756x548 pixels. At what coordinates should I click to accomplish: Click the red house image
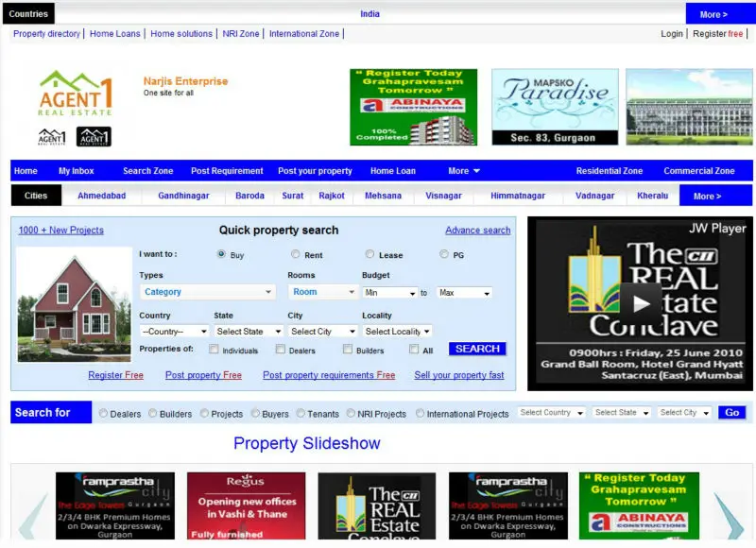[x=75, y=304]
